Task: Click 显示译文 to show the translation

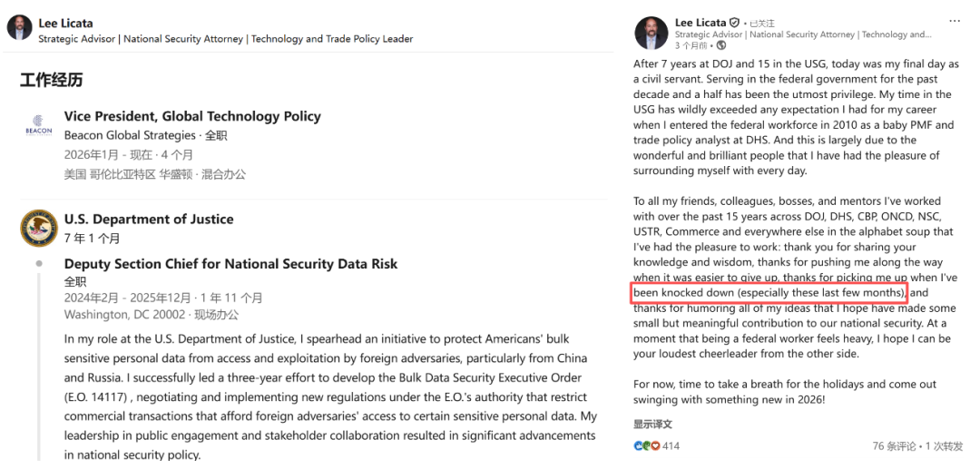Action: click(x=652, y=425)
